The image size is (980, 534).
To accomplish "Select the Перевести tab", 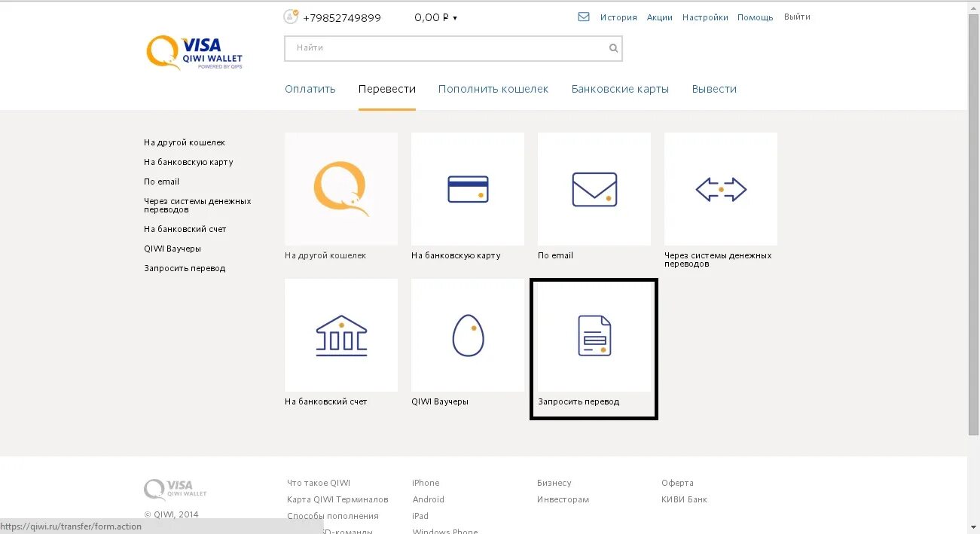I will (387, 89).
